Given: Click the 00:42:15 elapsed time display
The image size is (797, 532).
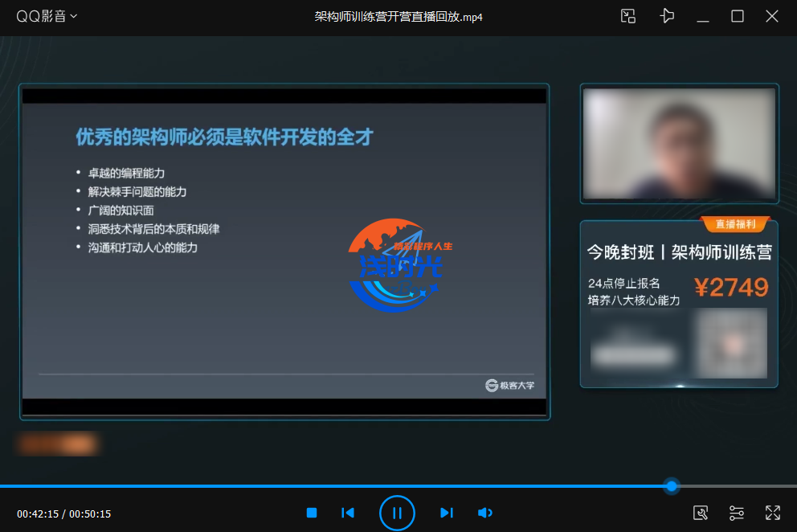Looking at the screenshot, I should coord(37,514).
